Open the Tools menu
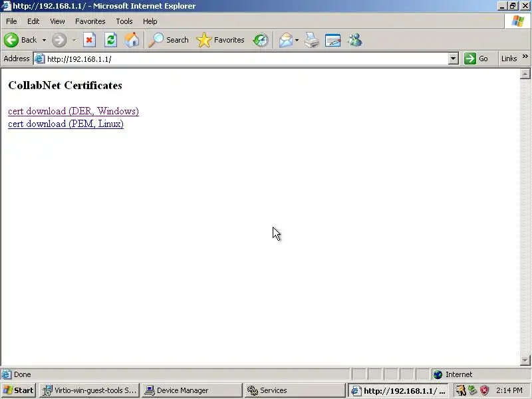 click(124, 21)
